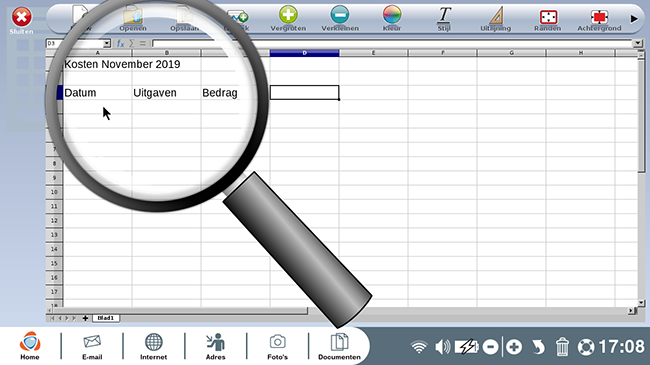Go to Home in bottom bar

point(30,346)
